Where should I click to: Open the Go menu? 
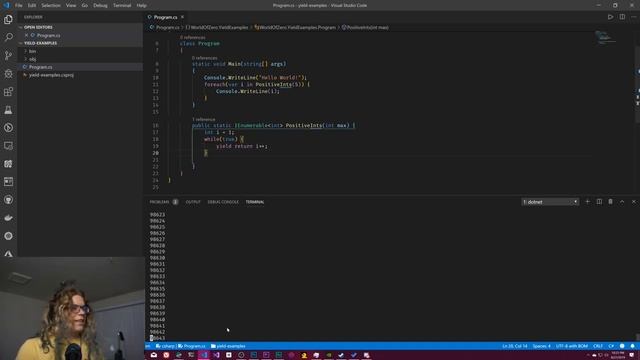point(84,5)
